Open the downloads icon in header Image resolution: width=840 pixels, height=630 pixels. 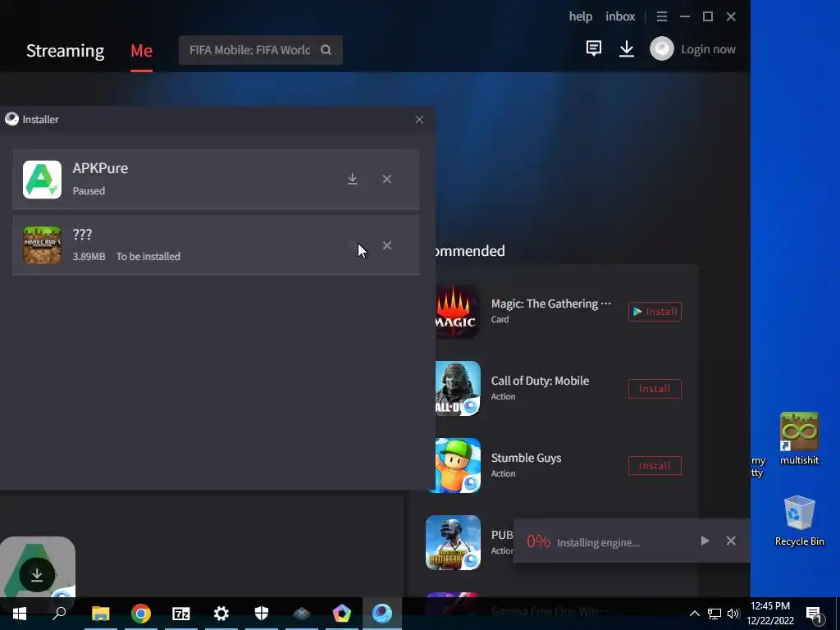(626, 48)
